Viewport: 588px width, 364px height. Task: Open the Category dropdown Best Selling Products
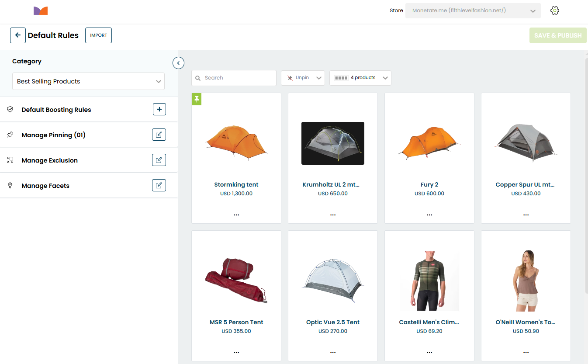click(88, 81)
